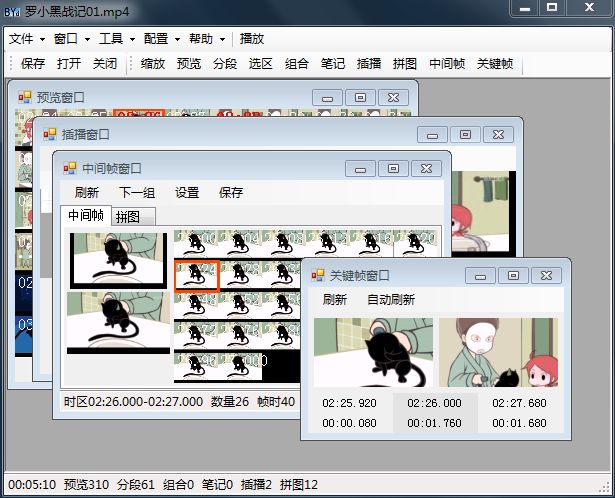The height and width of the screenshot is (498, 615).
Task: Open 关键帧 from the main toolbar
Action: 495,63
